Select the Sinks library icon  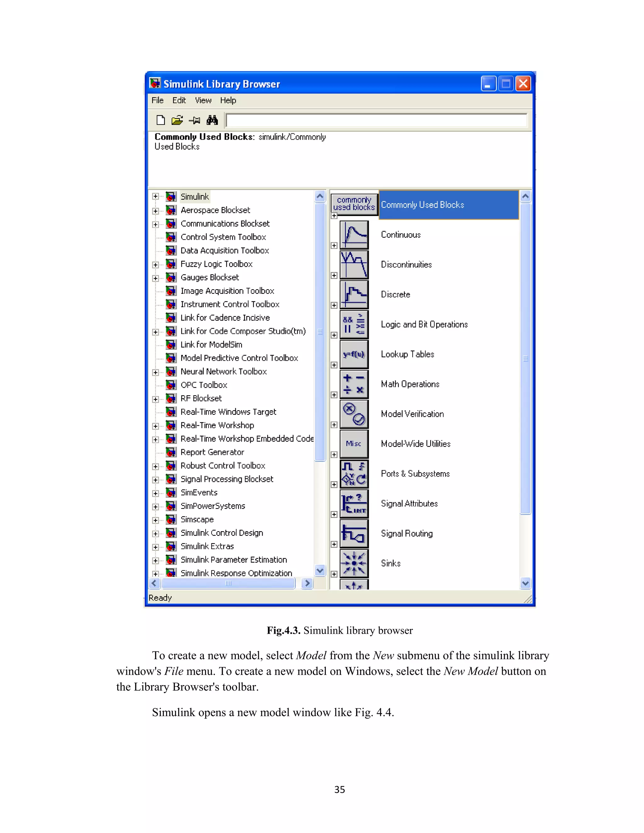pyautogui.click(x=354, y=563)
